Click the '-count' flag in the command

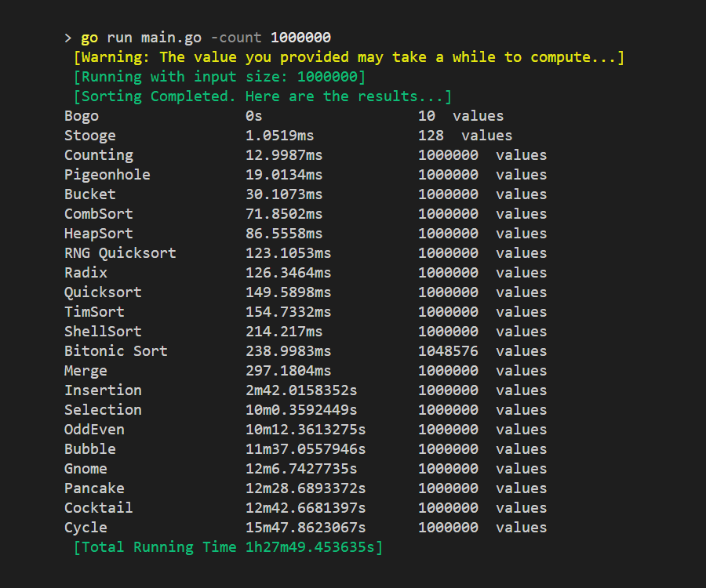236,38
